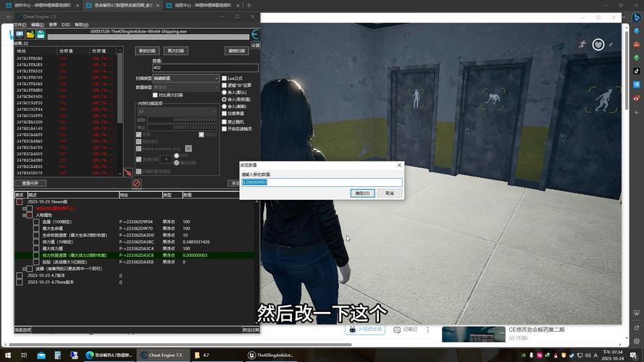Switch to the first browser tab
This screenshot has height=362, width=644.
(42, 5)
